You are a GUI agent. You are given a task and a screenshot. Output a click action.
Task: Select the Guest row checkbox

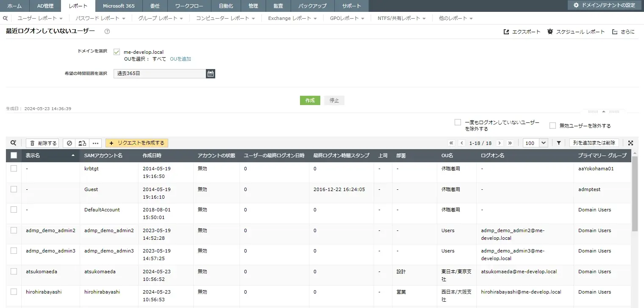coord(14,189)
